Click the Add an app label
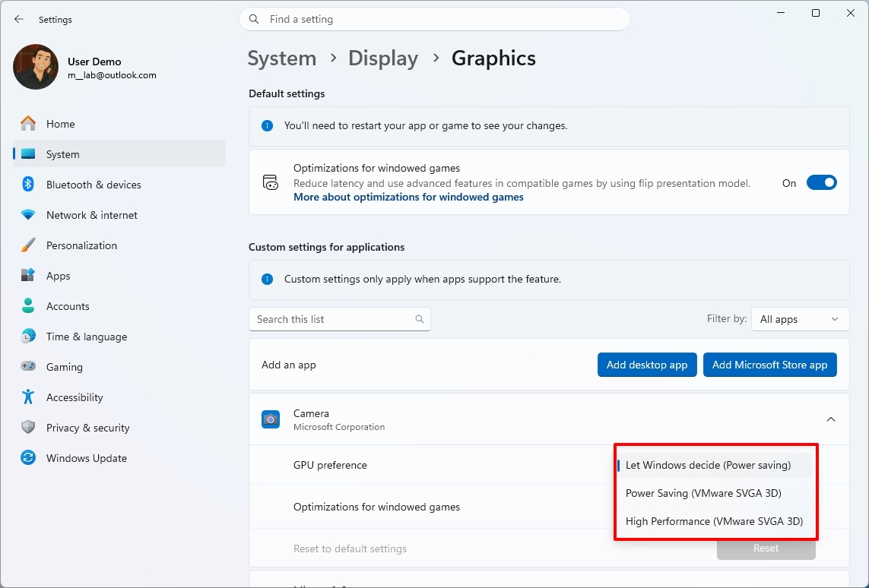The height and width of the screenshot is (588, 869). tap(289, 365)
